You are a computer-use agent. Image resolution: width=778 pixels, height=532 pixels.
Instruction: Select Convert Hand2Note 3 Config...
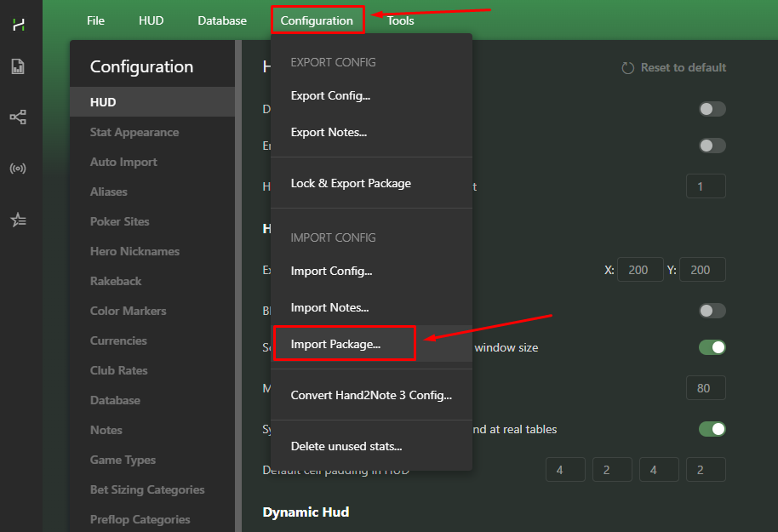(371, 395)
